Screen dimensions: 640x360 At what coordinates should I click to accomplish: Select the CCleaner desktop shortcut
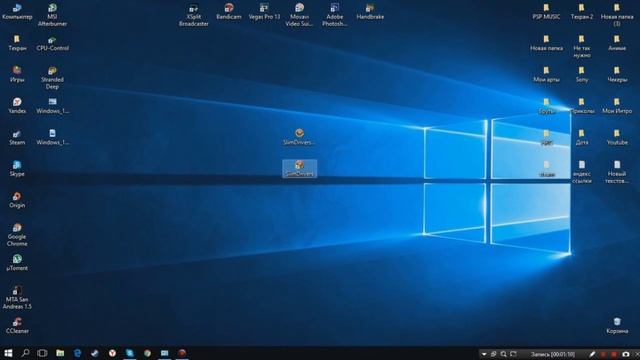click(x=17, y=326)
